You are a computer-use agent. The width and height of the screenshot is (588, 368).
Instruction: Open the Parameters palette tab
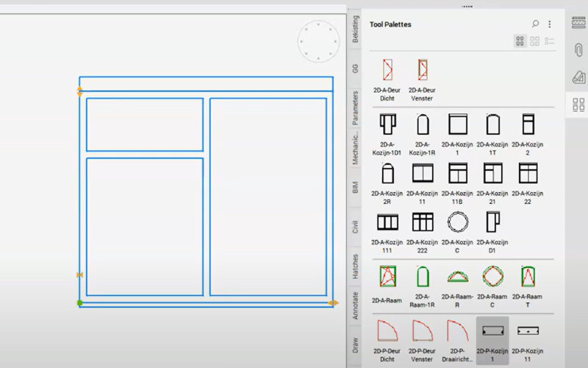(356, 107)
